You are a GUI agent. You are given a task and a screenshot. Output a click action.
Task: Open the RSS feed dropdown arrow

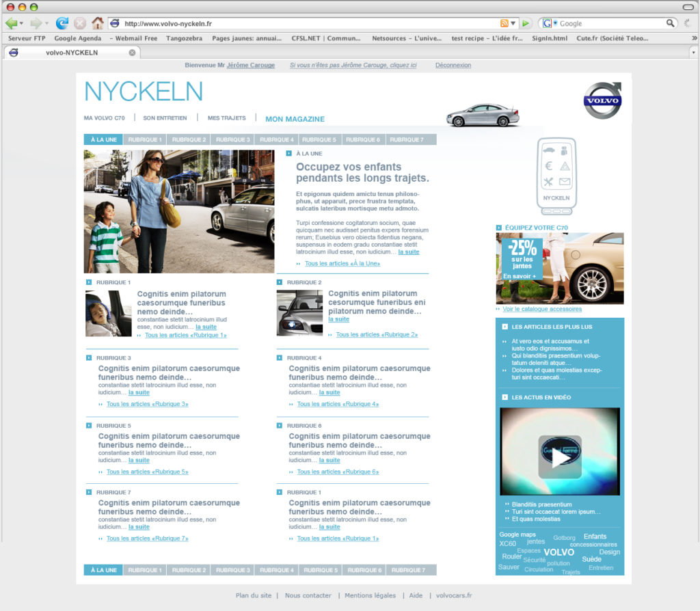(x=513, y=23)
